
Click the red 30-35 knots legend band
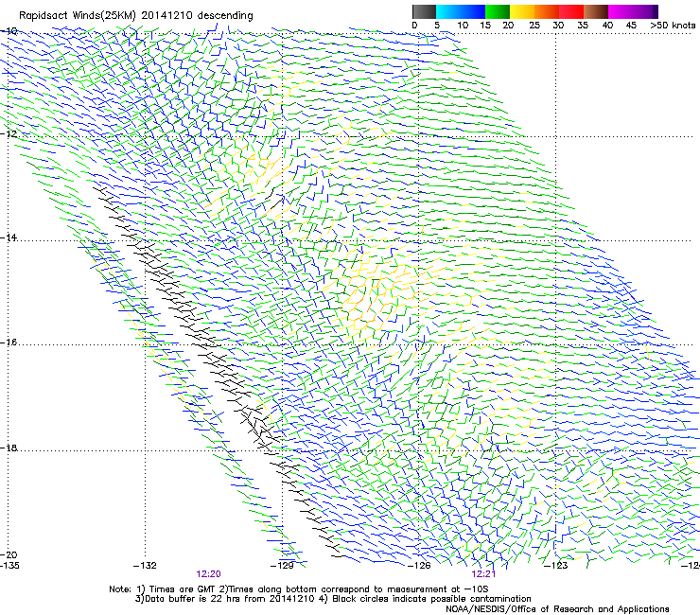(571, 11)
